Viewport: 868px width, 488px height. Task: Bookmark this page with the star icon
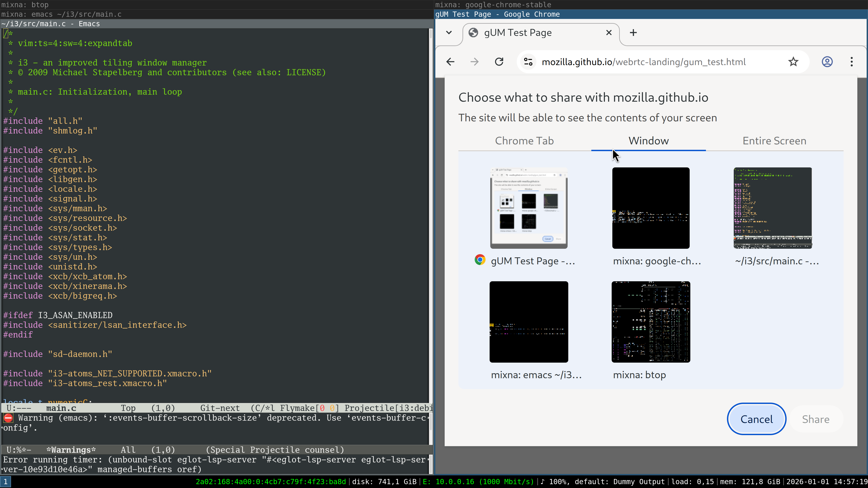(x=793, y=62)
